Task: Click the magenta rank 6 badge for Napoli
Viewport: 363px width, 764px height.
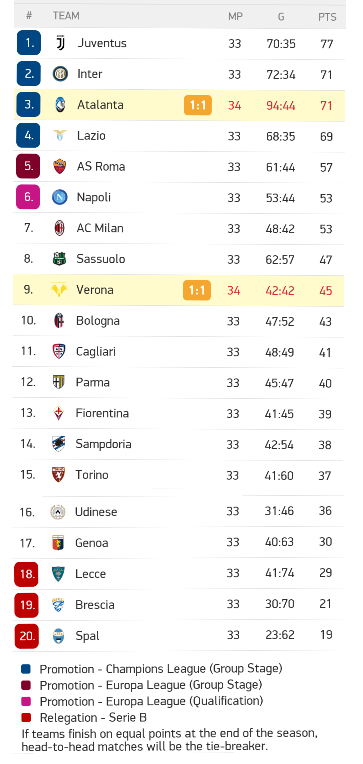Action: (x=28, y=197)
